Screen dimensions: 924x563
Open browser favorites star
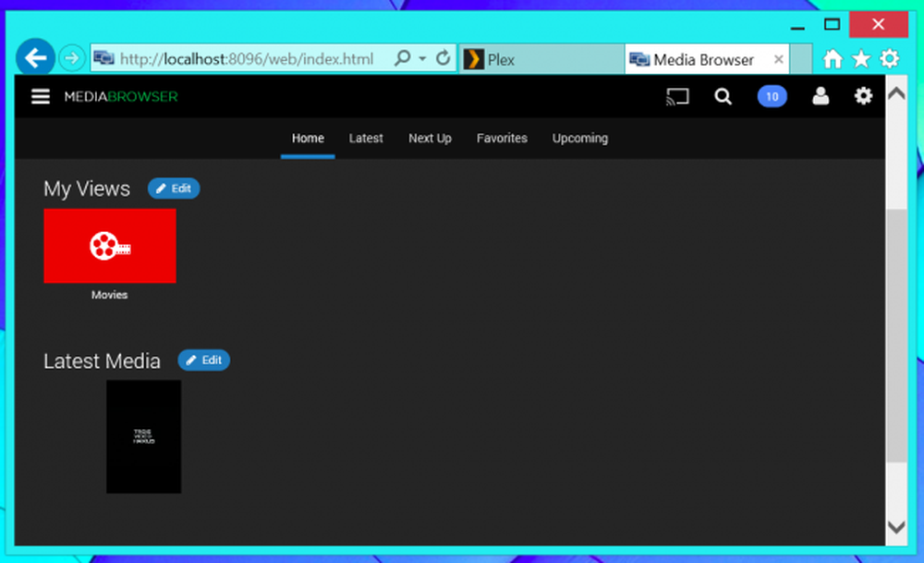tap(861, 59)
